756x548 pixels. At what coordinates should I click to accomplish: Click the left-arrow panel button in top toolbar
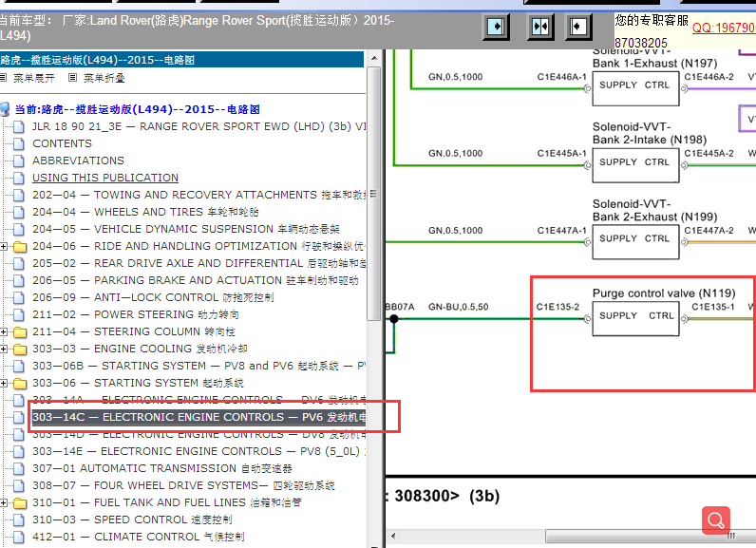point(577,27)
